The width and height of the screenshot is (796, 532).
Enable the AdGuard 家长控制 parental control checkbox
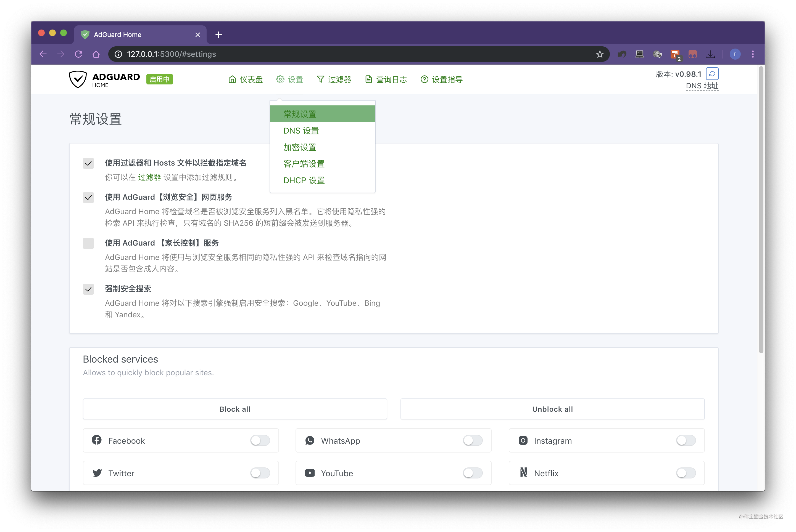pos(88,243)
